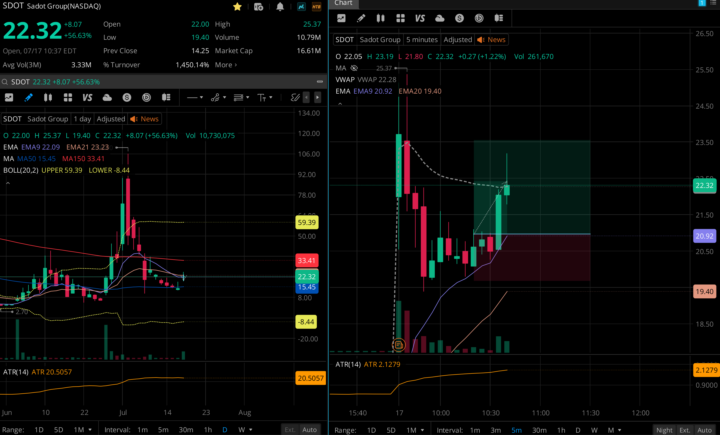
Task: Open the grid layout icon in right toolbar
Action: [x=400, y=18]
